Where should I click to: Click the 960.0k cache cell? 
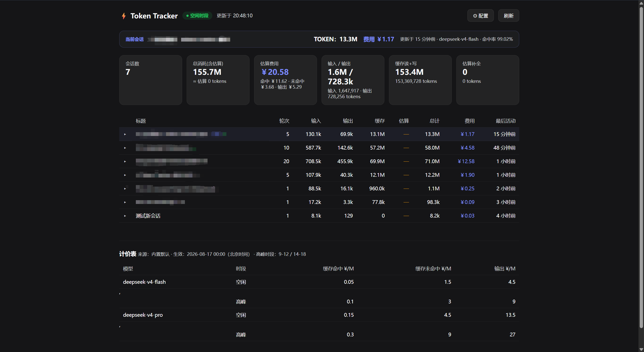pyautogui.click(x=377, y=189)
